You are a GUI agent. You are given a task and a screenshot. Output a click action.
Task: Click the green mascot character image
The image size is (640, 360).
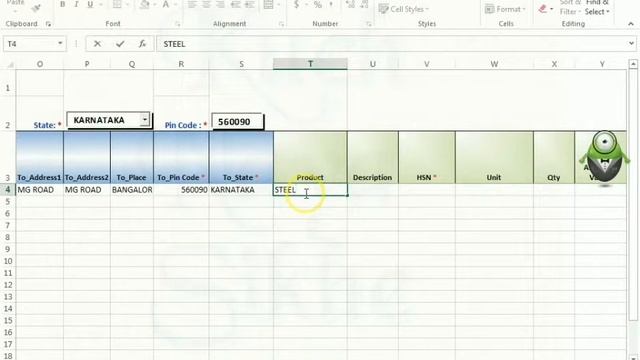(x=604, y=158)
